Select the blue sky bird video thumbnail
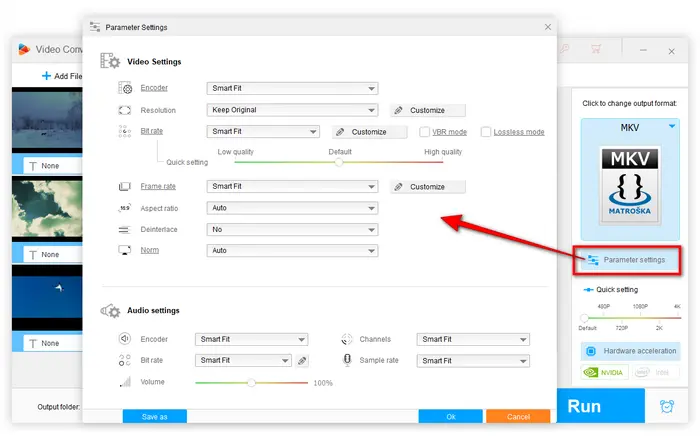 [x=47, y=298]
